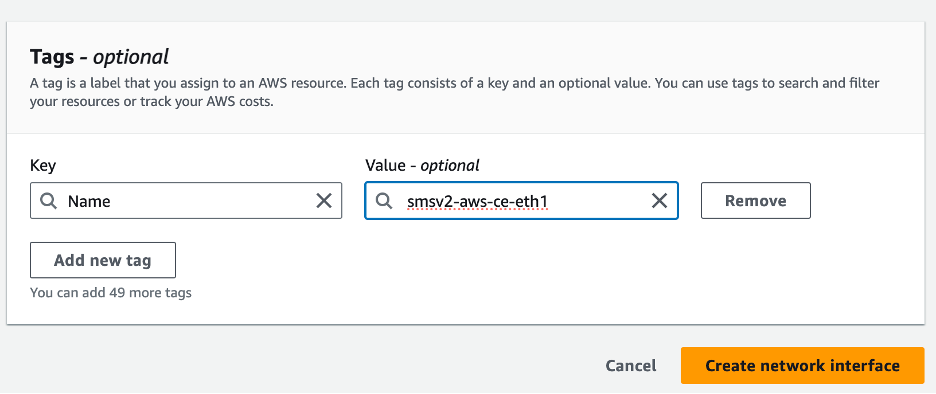Remove the Name tag

756,201
